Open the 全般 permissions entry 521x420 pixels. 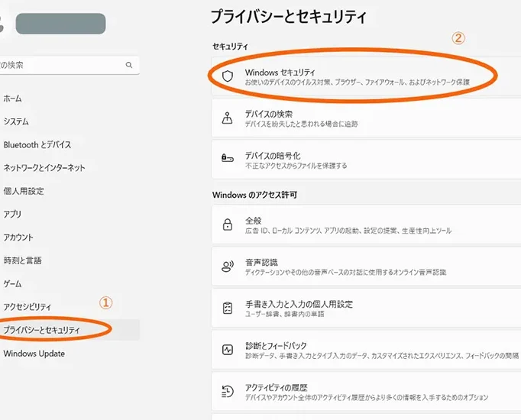(366, 225)
